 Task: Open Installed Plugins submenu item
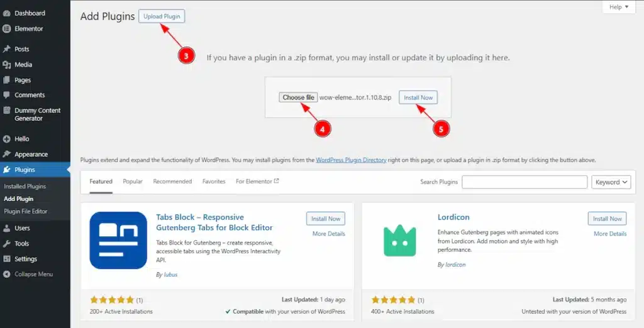[x=25, y=187]
